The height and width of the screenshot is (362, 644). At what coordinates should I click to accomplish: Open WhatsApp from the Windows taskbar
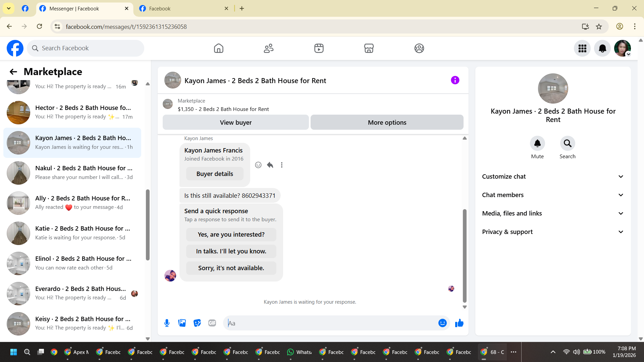[x=299, y=352]
